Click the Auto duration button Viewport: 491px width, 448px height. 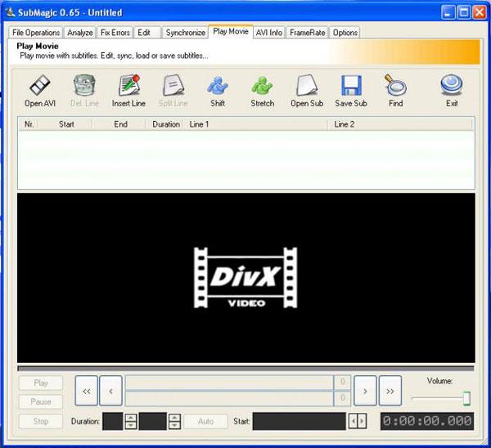pyautogui.click(x=205, y=421)
